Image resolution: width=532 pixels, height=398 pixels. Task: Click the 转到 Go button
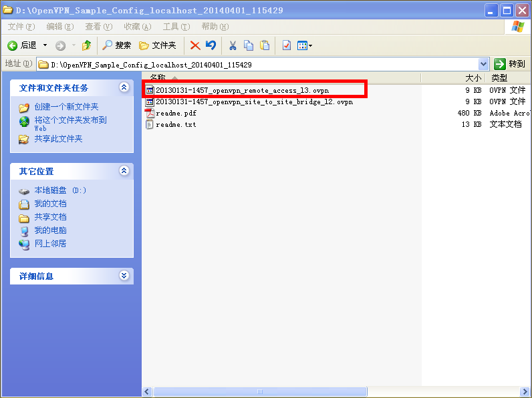coord(509,64)
